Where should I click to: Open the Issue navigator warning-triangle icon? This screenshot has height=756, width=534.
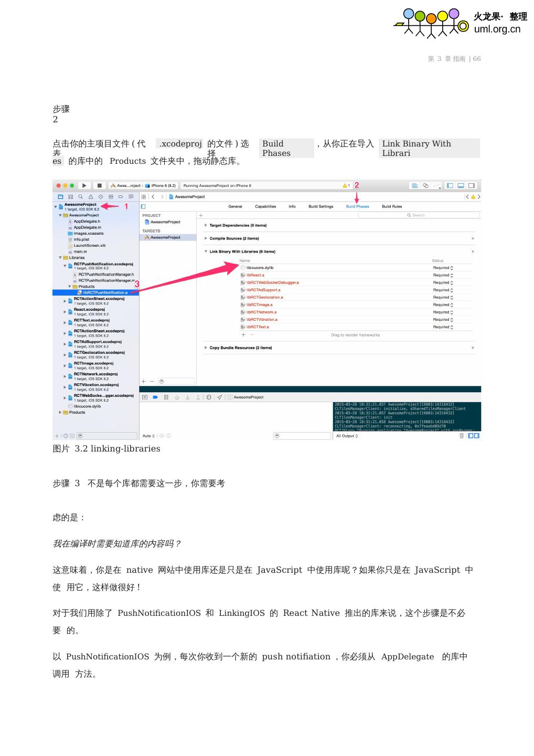pos(91,197)
